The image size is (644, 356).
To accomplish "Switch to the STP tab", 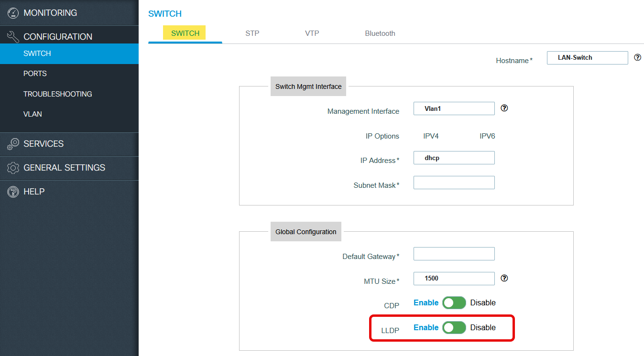I will coord(252,33).
